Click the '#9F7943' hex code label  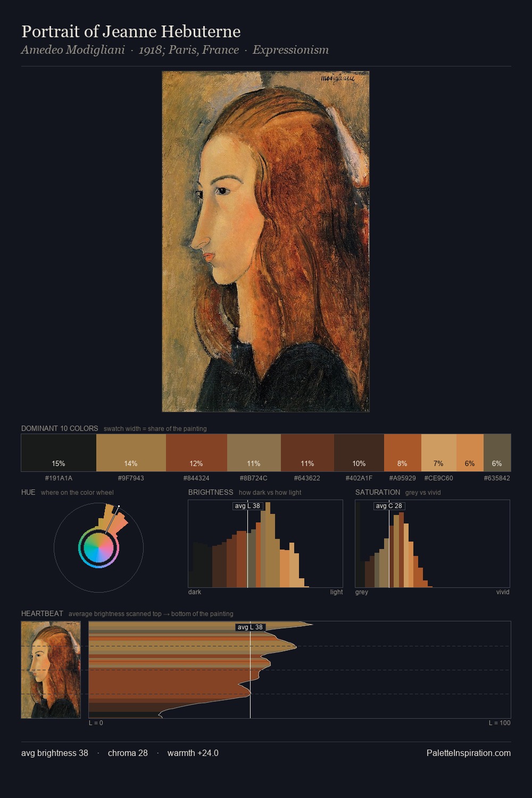tap(131, 478)
